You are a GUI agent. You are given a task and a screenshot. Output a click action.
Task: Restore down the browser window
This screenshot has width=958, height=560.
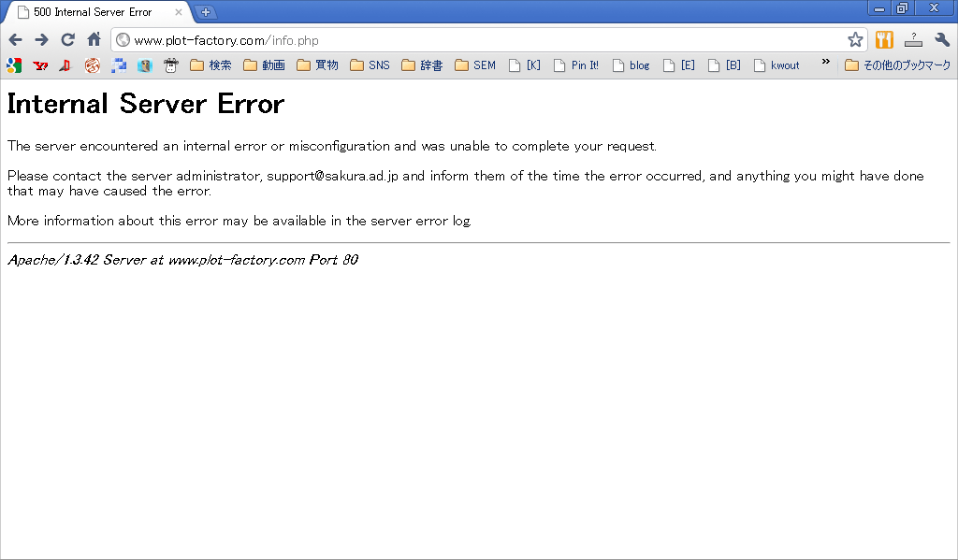pos(903,8)
